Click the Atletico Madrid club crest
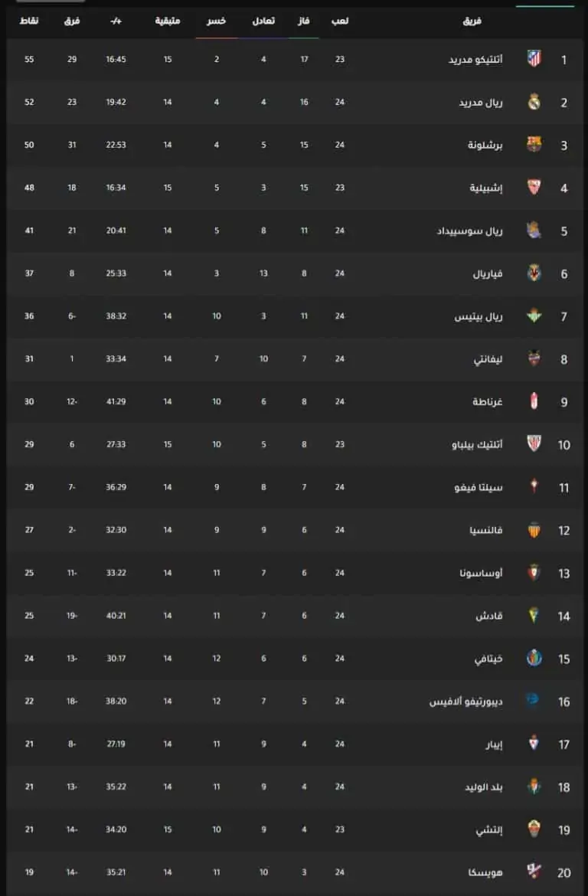This screenshot has width=588, height=896. (x=534, y=58)
